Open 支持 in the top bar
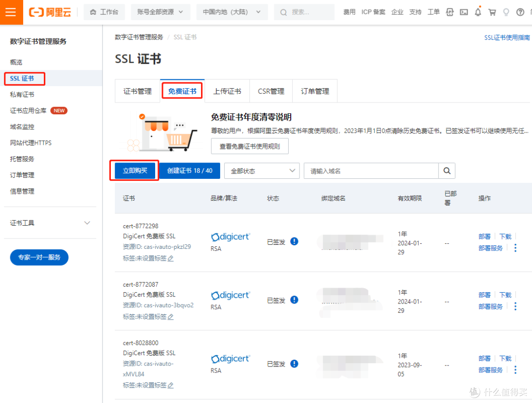This screenshot has height=403, width=532. click(x=415, y=12)
